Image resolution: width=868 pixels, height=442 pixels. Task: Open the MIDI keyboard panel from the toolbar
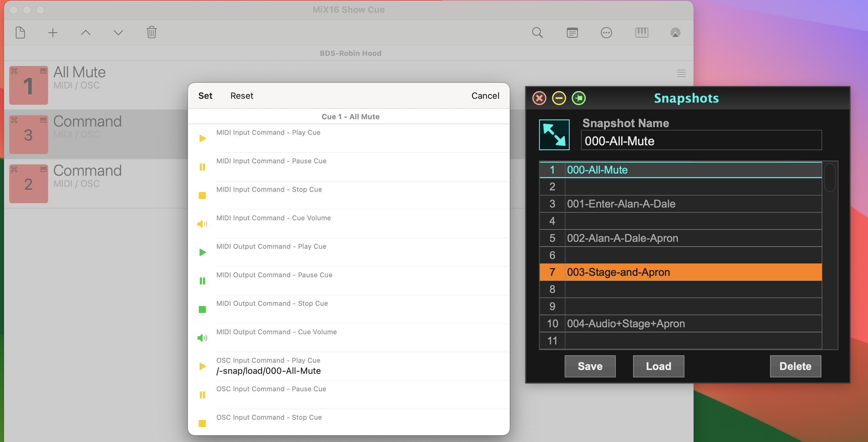point(641,32)
